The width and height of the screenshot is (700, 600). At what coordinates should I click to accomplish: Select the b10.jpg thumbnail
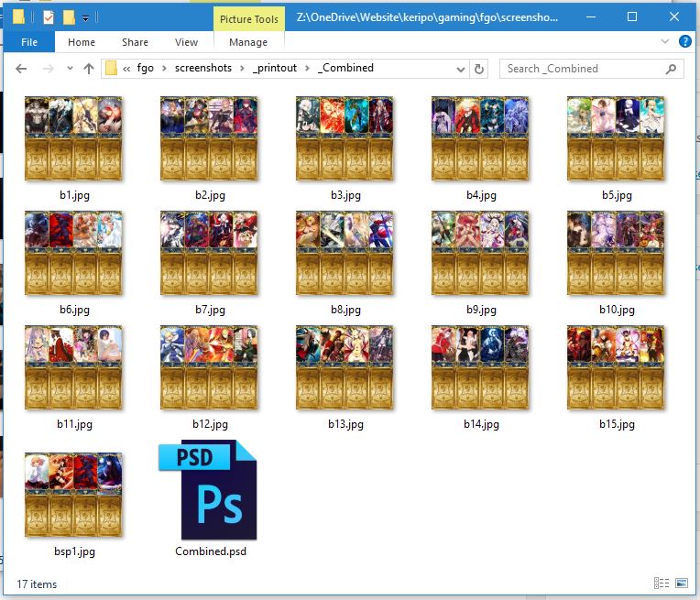(616, 253)
